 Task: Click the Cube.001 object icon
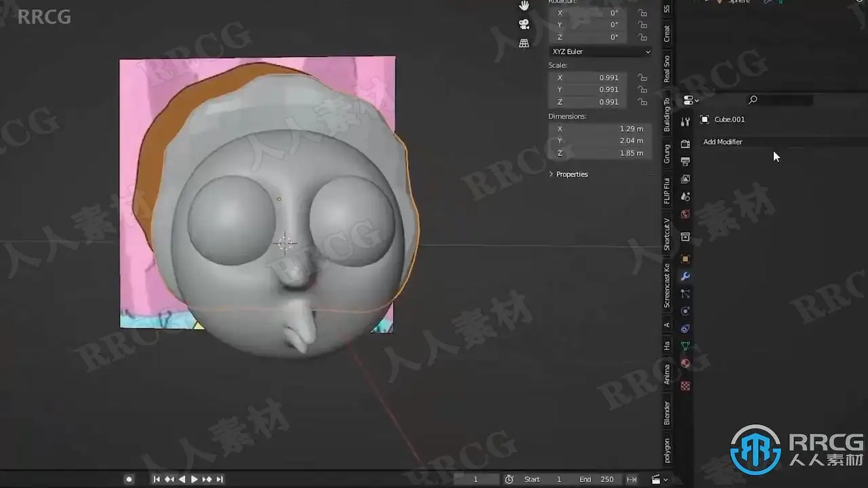point(705,119)
